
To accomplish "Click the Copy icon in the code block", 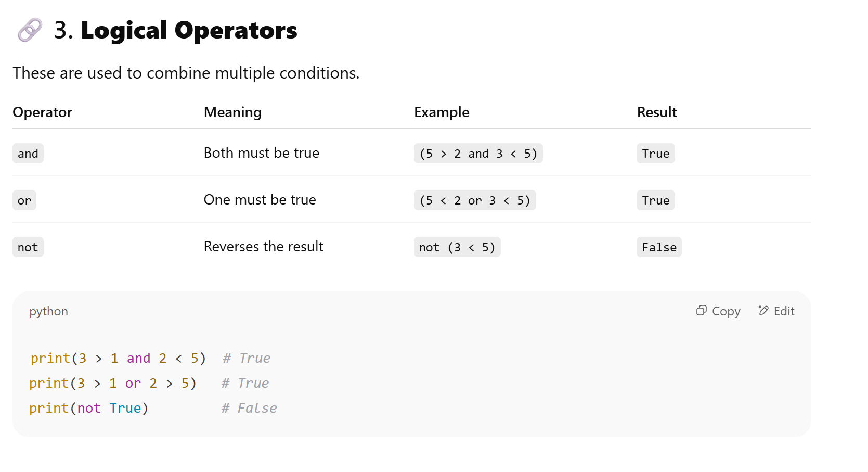I will [701, 311].
